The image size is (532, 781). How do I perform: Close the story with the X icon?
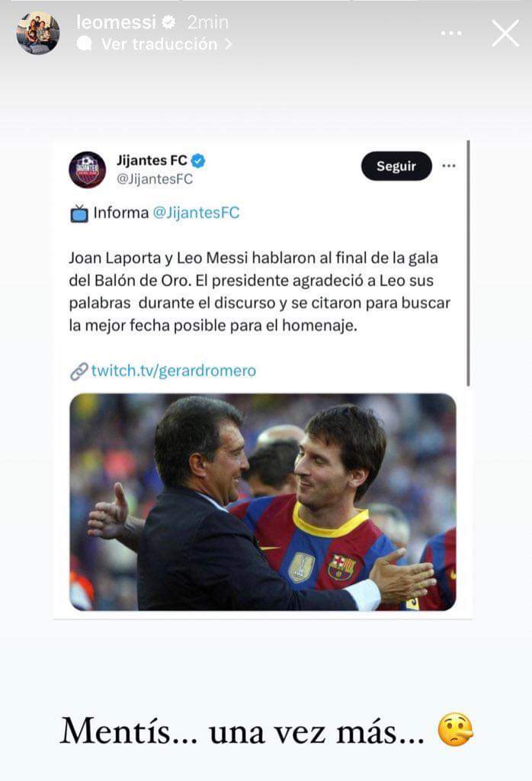[x=505, y=34]
